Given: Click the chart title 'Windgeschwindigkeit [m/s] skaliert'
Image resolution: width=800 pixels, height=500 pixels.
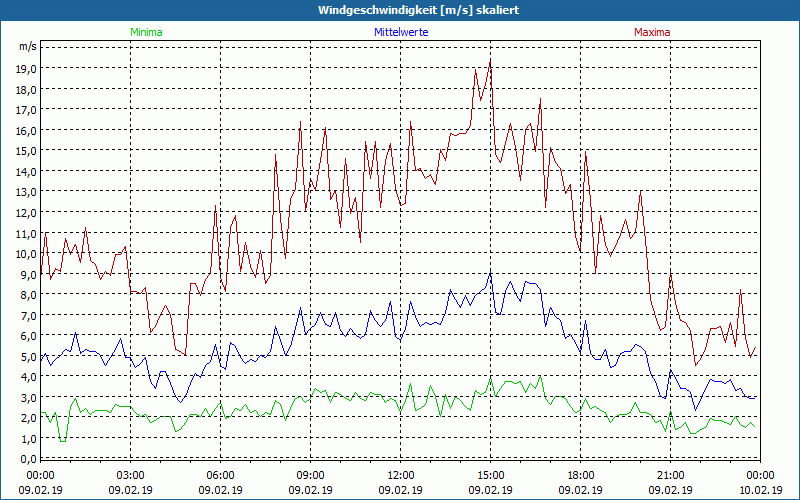Looking at the screenshot, I should point(418,10).
